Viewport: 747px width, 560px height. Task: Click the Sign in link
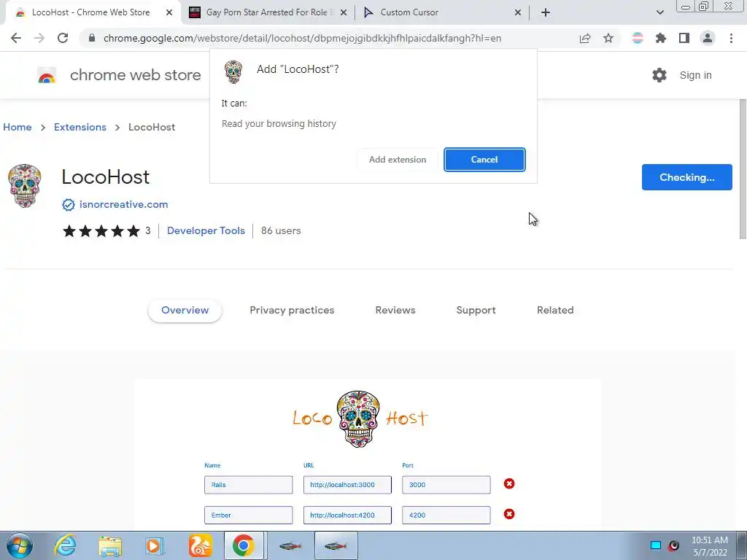695,75
